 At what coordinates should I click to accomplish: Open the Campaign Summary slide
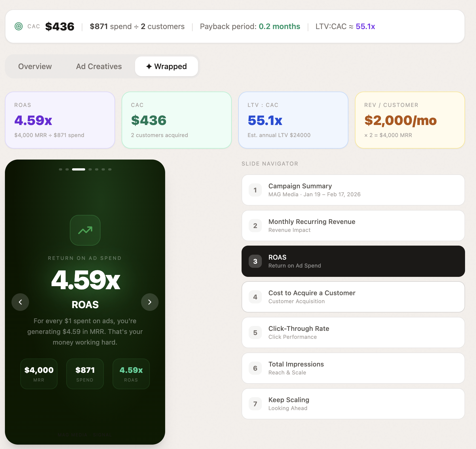click(x=353, y=190)
